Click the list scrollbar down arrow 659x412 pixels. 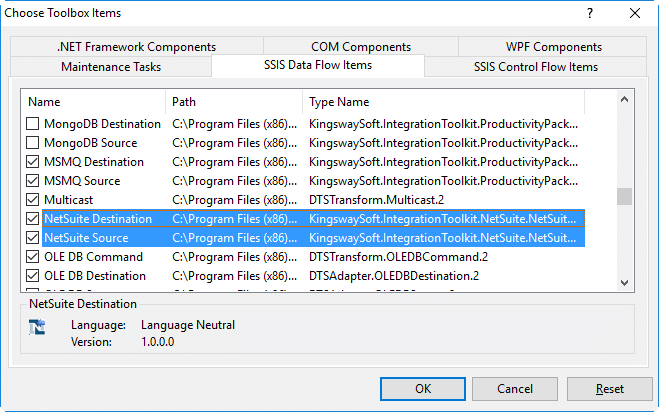coord(625,283)
